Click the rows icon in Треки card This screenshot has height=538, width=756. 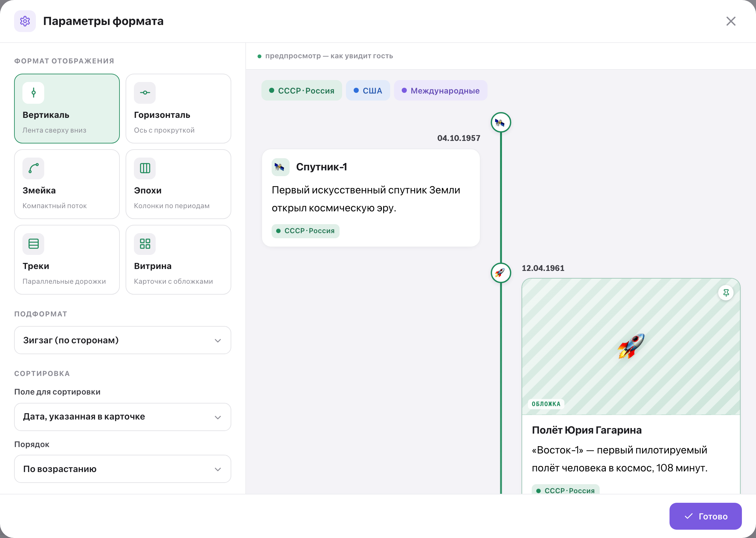[x=33, y=244]
